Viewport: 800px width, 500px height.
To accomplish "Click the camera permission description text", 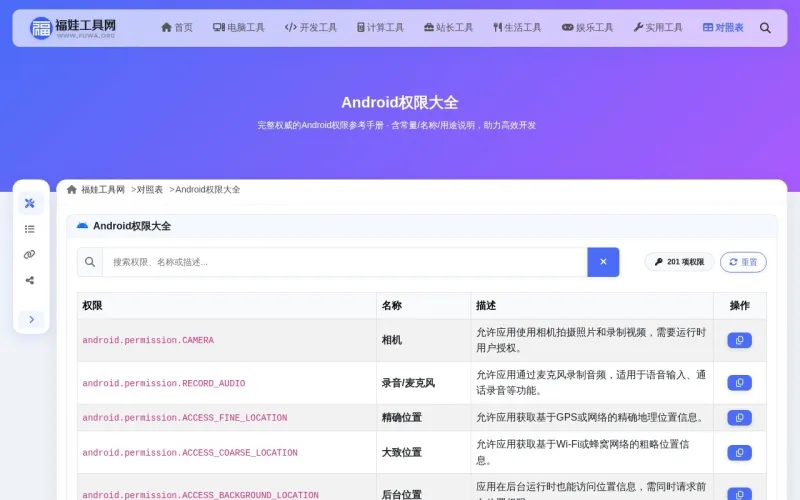I will click(591, 340).
